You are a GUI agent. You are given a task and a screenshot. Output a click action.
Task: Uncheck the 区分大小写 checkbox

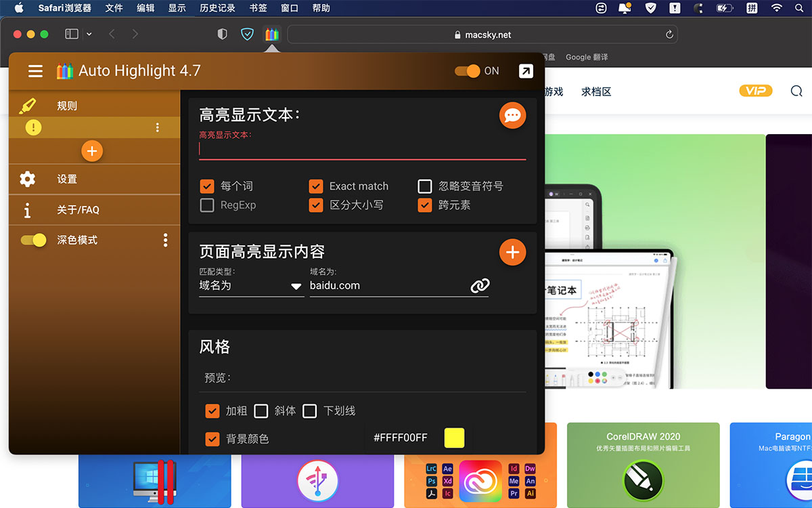pos(316,205)
